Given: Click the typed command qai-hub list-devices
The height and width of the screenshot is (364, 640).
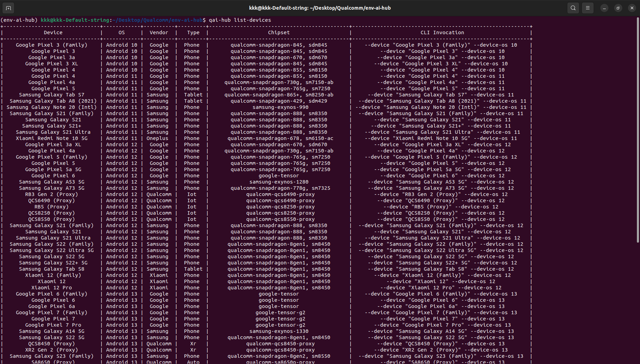Looking at the screenshot, I should coord(240,20).
